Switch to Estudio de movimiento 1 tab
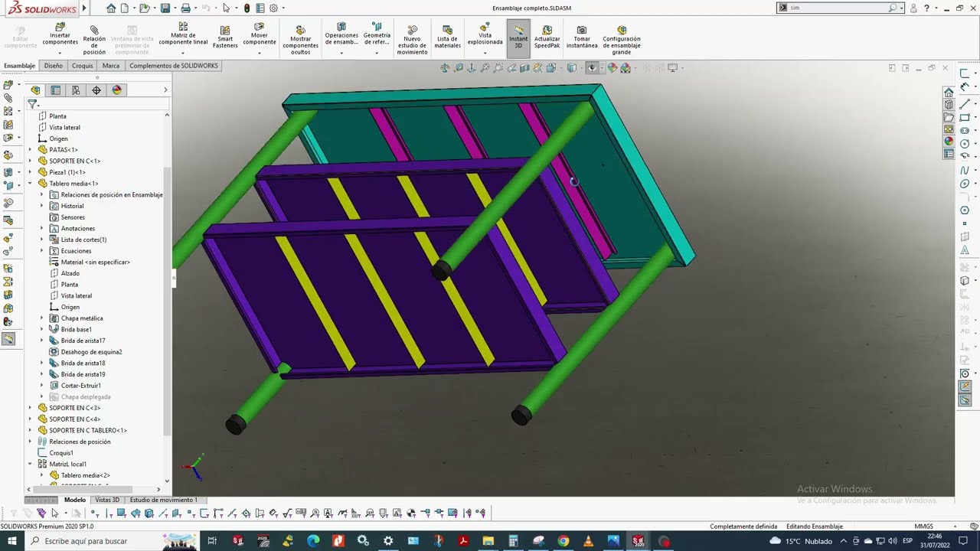 coord(163,500)
